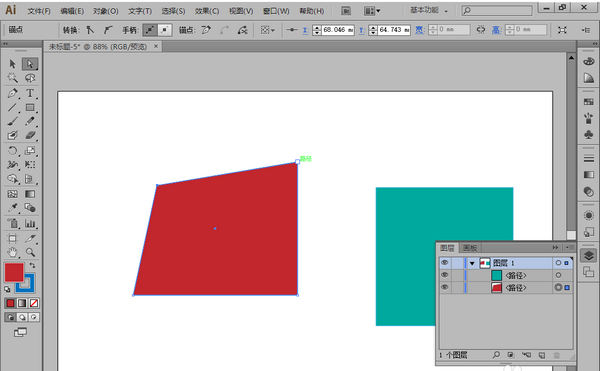Click the red Fill color swatch

pyautogui.click(x=14, y=272)
